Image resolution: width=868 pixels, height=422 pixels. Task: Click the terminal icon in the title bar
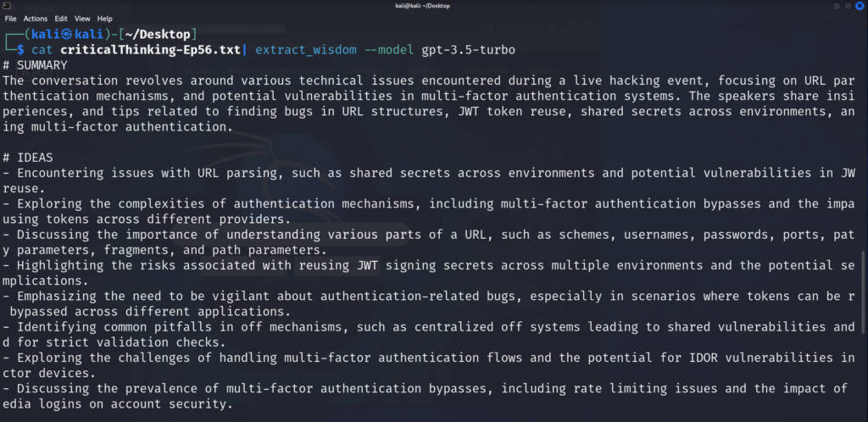click(7, 6)
